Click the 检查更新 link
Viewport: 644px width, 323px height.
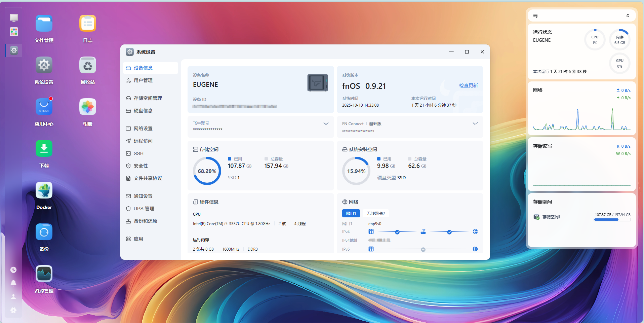(468, 85)
